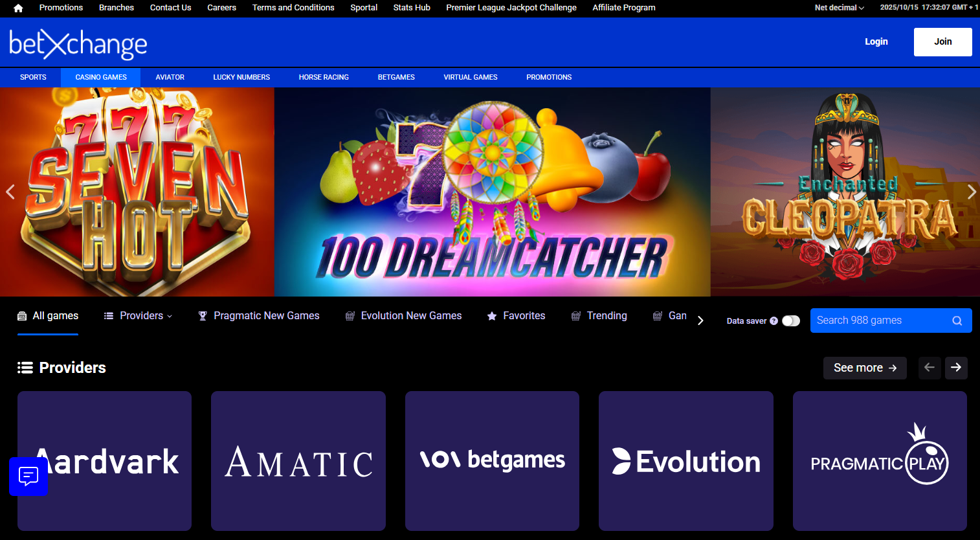980x540 pixels.
Task: Click the home icon in top bar
Action: (x=18, y=8)
